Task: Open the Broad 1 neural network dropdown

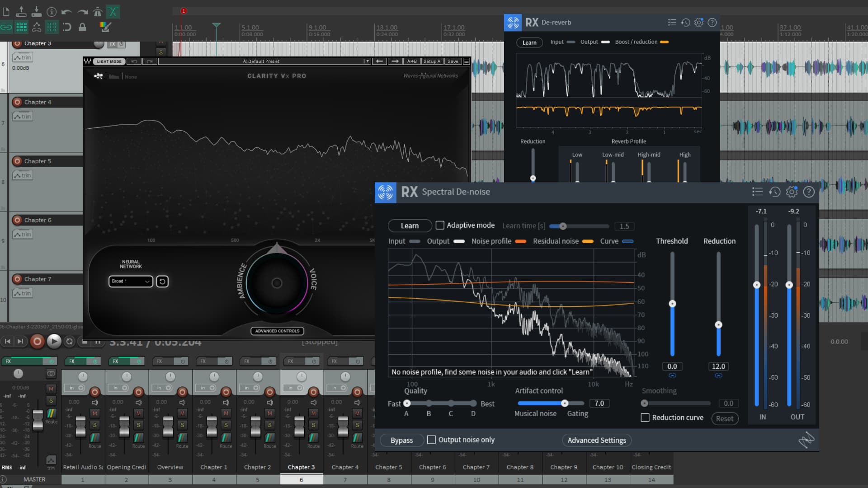Action: tap(131, 281)
